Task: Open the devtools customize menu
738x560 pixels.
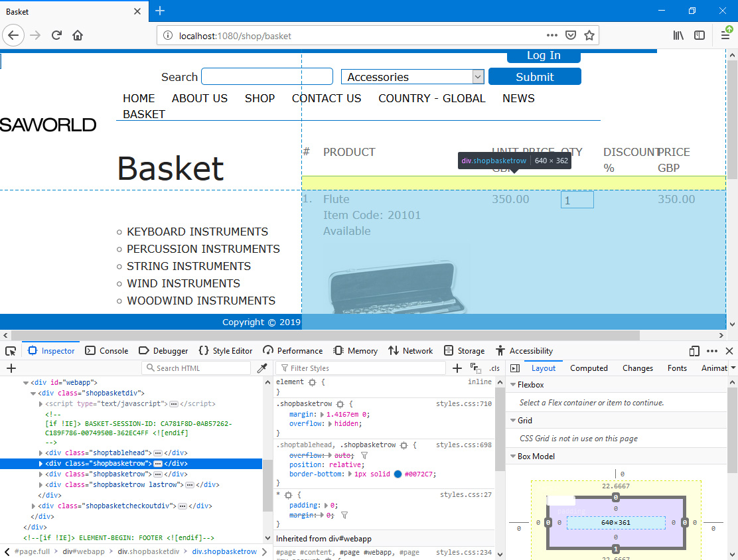Action: tap(712, 351)
